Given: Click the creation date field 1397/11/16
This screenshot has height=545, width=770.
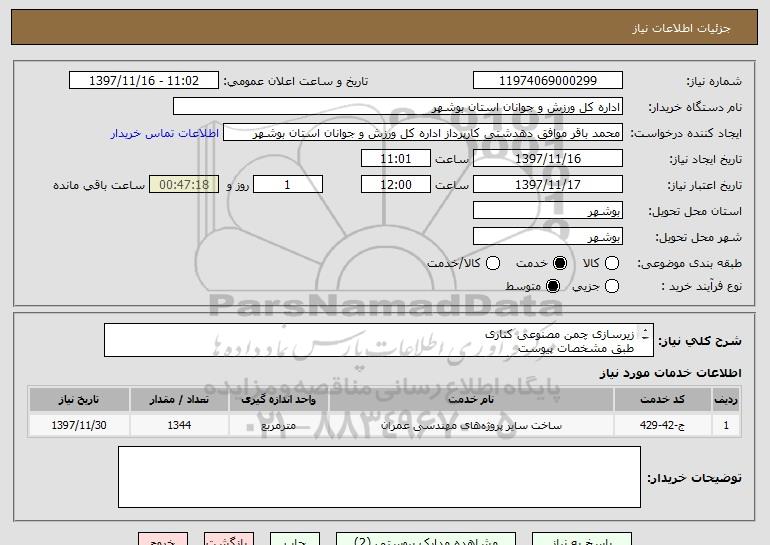Looking at the screenshot, I should [x=548, y=159].
